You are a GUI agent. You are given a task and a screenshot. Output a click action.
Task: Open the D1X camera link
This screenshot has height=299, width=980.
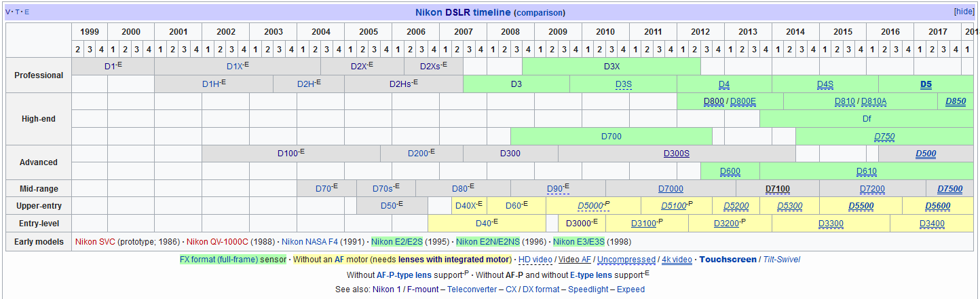(235, 67)
